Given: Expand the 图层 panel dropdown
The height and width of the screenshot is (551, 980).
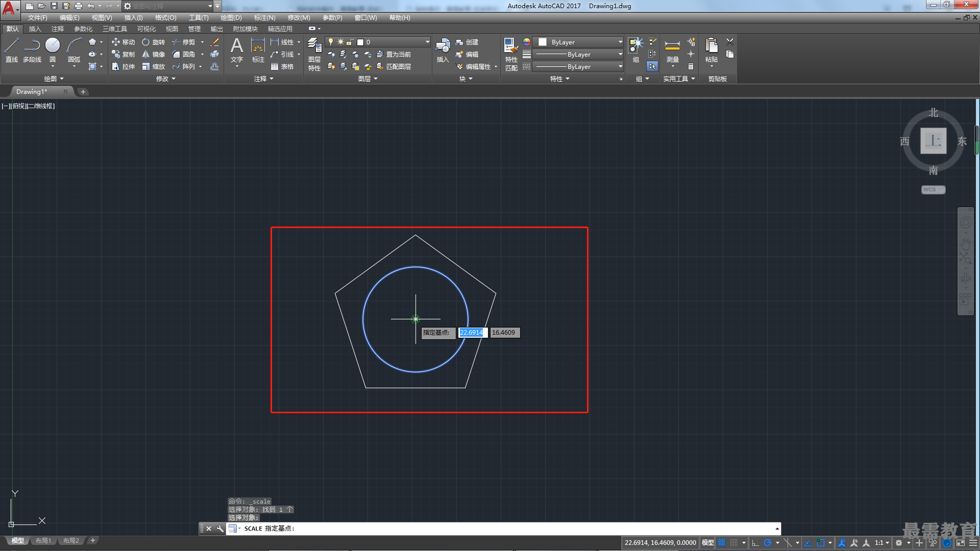Looking at the screenshot, I should (x=368, y=79).
